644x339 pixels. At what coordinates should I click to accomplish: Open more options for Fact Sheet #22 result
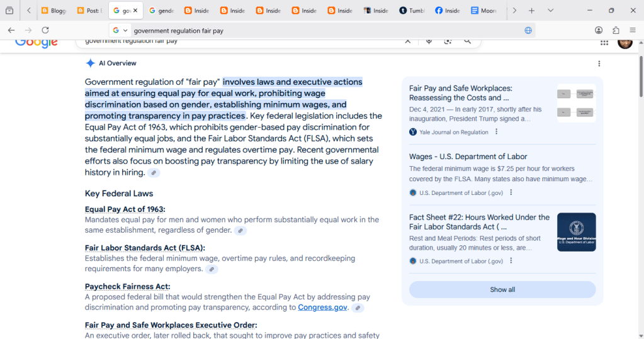tap(511, 260)
